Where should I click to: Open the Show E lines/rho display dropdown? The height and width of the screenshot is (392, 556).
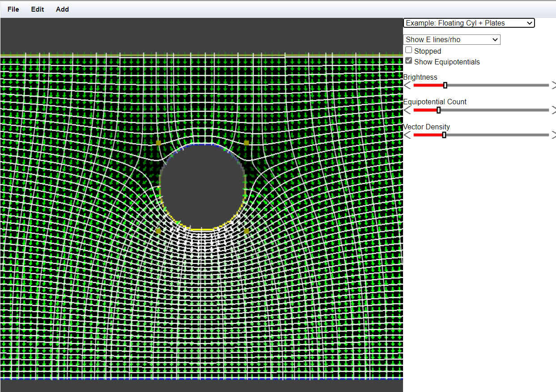click(x=452, y=39)
